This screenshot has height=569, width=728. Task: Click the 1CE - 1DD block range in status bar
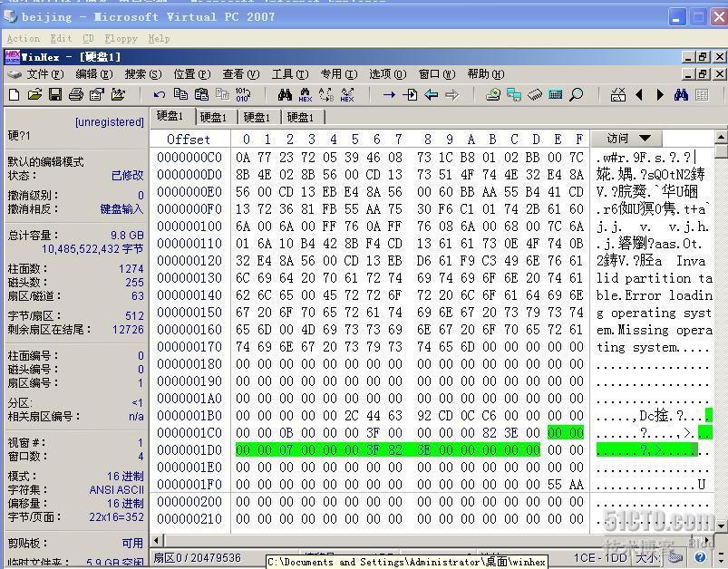tap(600, 557)
